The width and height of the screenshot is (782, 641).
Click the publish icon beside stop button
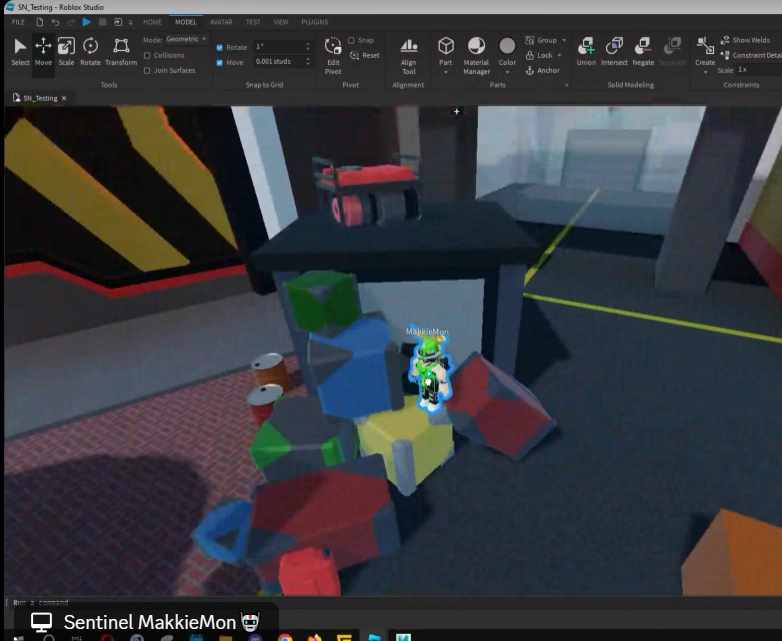coord(118,22)
